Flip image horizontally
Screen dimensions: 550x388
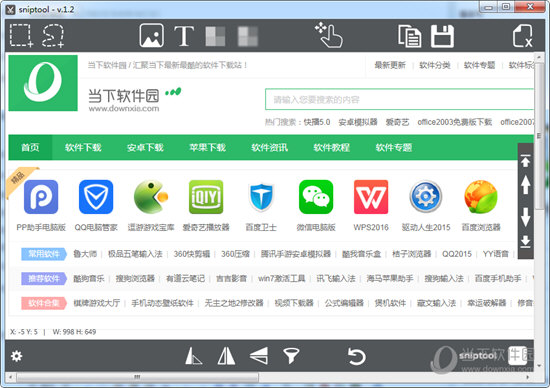pyautogui.click(x=226, y=356)
